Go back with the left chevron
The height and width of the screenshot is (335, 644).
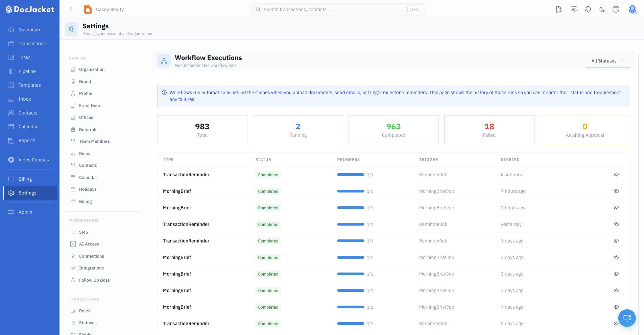tap(71, 9)
